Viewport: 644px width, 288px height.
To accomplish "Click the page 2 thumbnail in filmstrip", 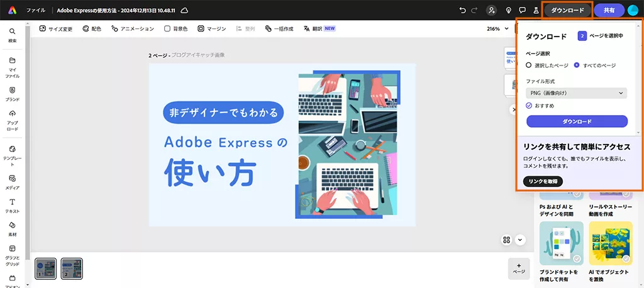I will [72, 269].
